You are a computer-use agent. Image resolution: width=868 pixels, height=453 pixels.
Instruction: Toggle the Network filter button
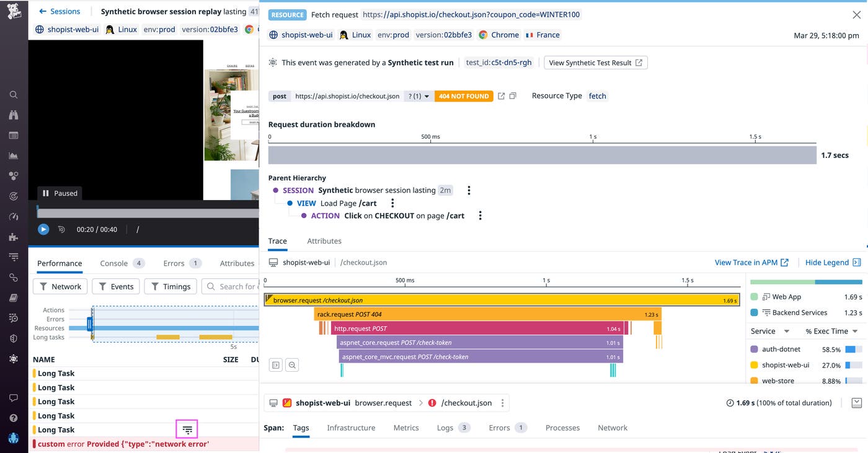[60, 286]
